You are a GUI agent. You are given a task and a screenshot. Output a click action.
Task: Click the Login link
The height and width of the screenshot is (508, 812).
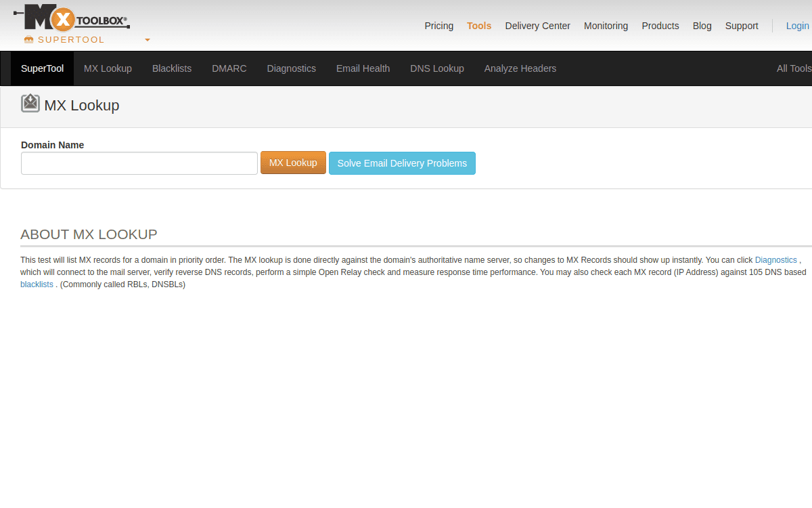[x=796, y=26]
